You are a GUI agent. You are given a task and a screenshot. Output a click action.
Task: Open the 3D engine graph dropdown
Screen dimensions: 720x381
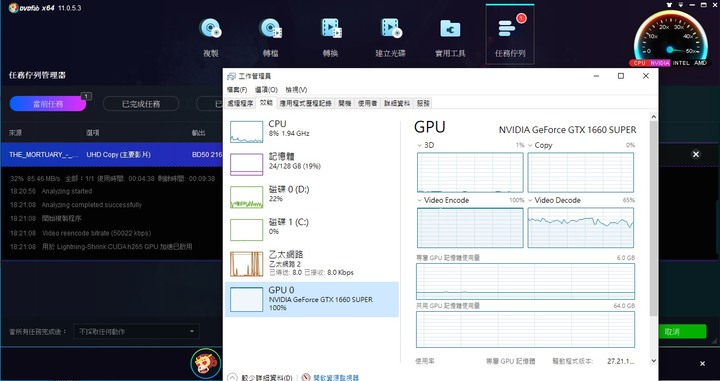420,146
